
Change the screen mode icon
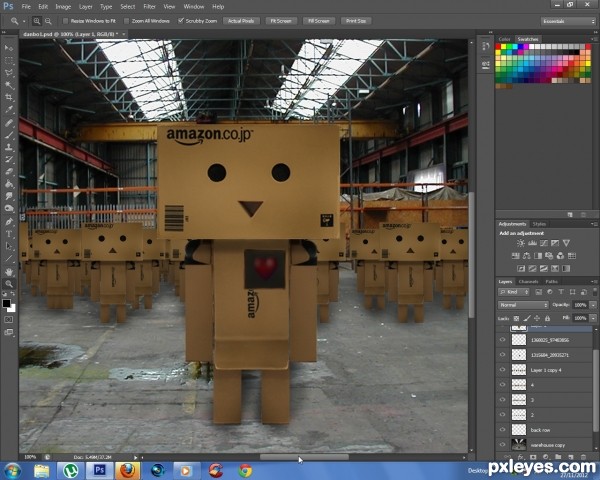tap(8, 332)
